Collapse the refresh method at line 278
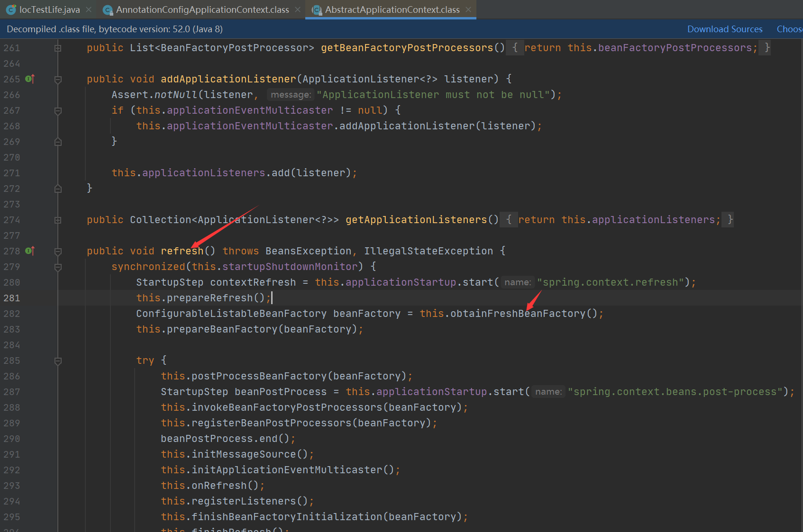 click(x=58, y=251)
